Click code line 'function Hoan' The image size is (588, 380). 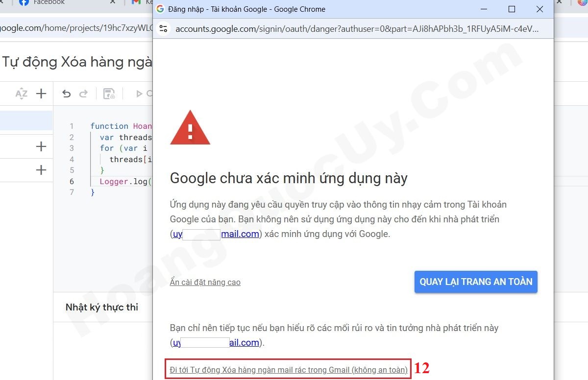(121, 126)
